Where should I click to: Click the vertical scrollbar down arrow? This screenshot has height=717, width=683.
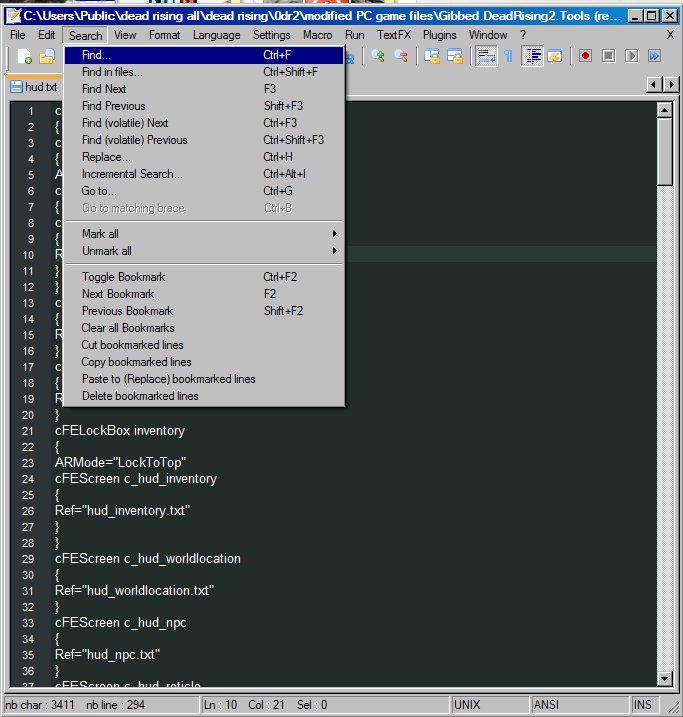664,679
